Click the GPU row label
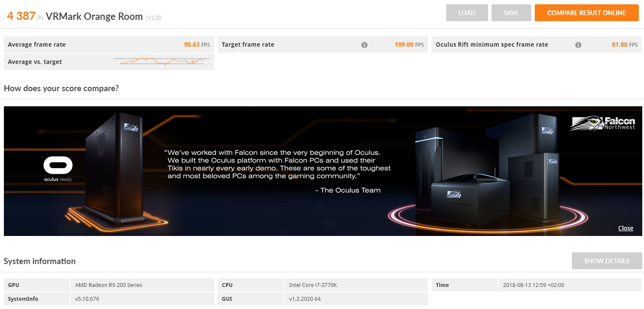Screen dimensions: 644x309 (x=13, y=285)
